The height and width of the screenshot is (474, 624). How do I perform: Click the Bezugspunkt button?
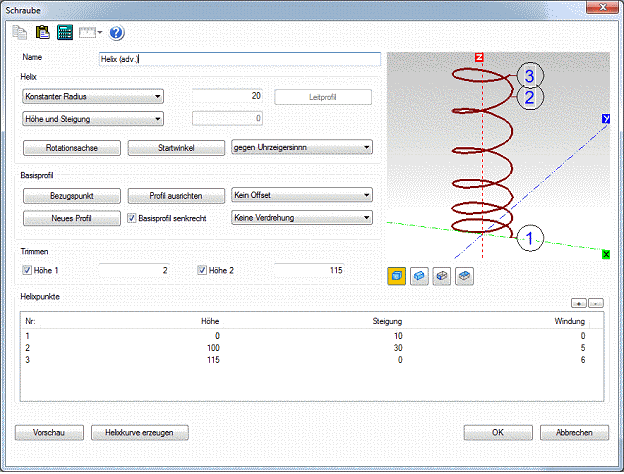(72, 196)
